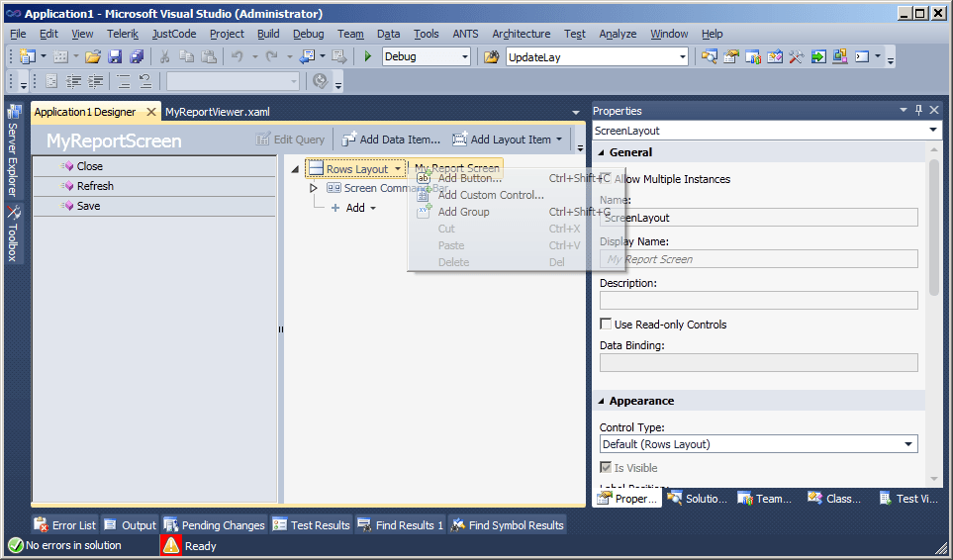
Task: Click the Start Page green arrow icon
Action: pyautogui.click(x=818, y=57)
